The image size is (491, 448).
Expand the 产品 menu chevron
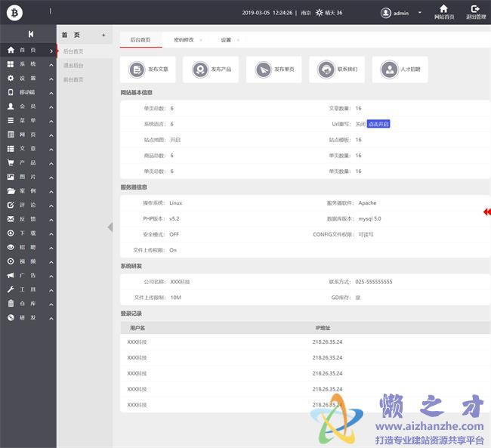[51, 163]
